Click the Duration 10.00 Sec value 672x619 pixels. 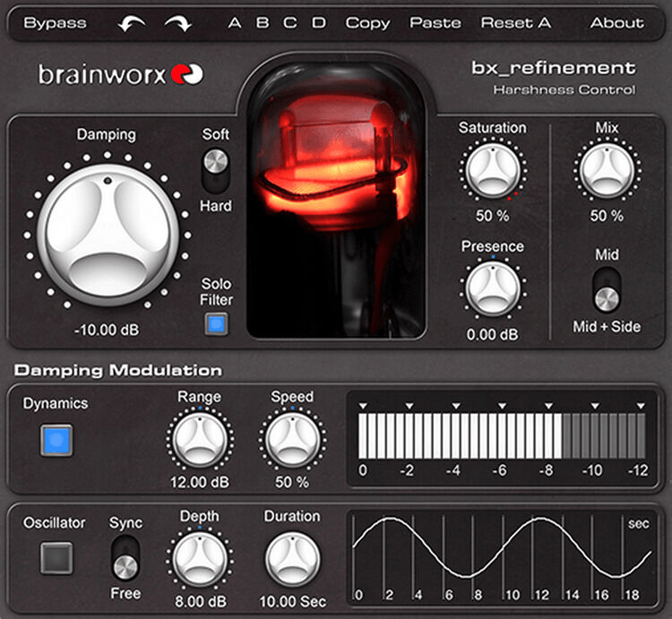[293, 601]
